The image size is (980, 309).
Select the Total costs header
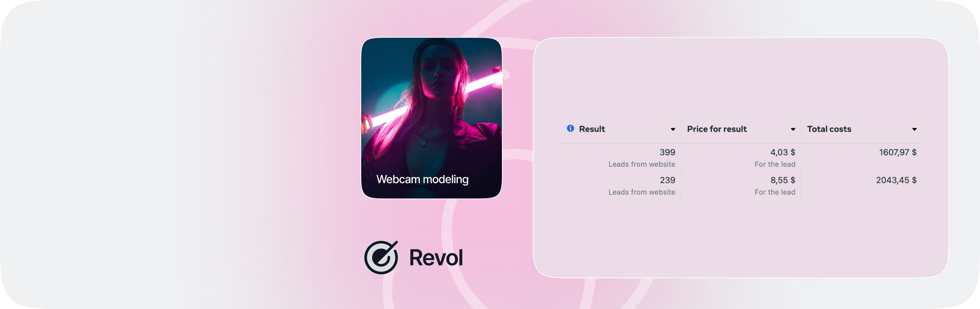(829, 129)
